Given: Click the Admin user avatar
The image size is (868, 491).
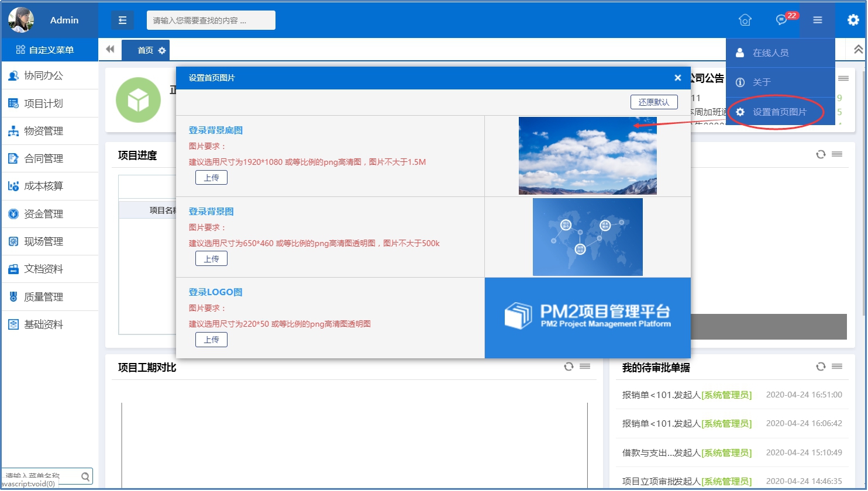Looking at the screenshot, I should [x=21, y=20].
